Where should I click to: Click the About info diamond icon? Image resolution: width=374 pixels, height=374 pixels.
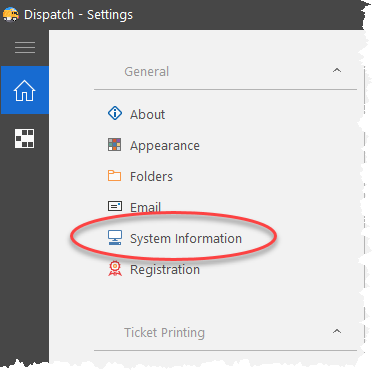(x=115, y=113)
